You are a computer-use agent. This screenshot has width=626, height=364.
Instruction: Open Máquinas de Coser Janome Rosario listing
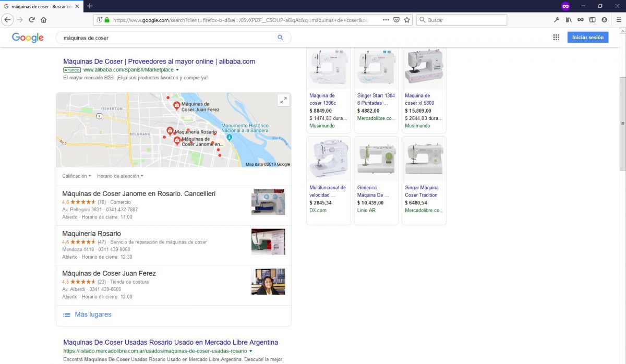[x=139, y=193]
